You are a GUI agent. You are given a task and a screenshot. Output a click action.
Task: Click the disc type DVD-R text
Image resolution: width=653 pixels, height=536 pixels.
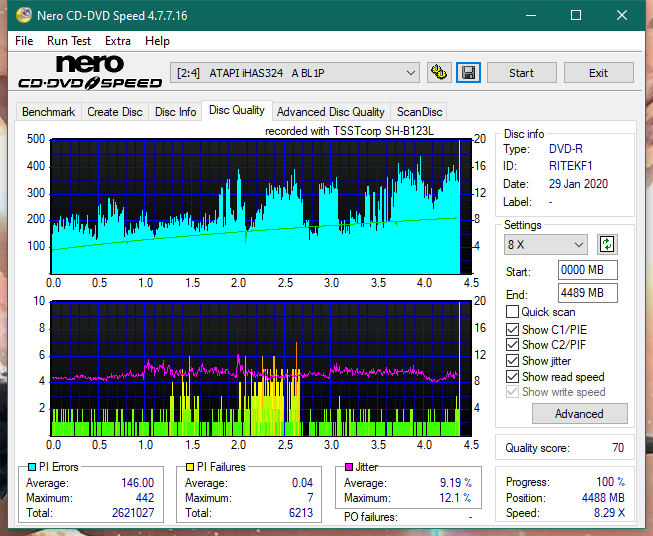click(566, 149)
